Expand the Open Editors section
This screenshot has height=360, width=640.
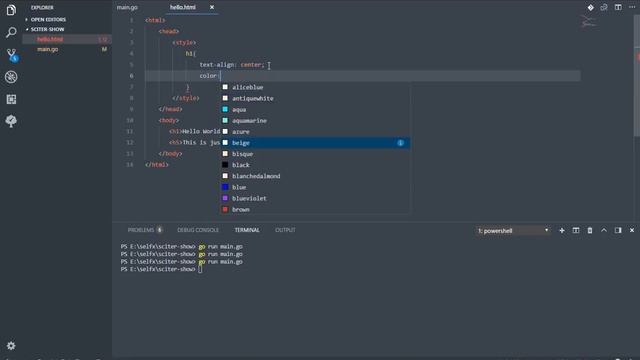[48, 20]
